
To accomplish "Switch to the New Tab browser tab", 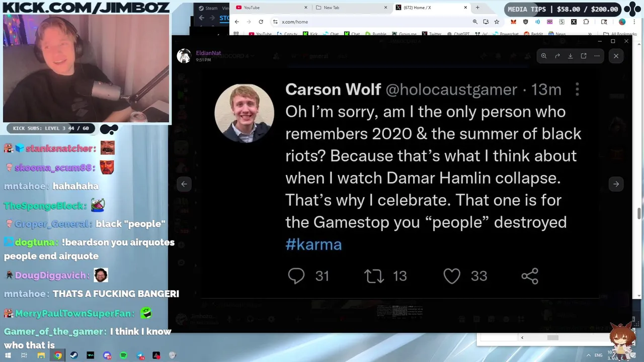I will coord(351,8).
